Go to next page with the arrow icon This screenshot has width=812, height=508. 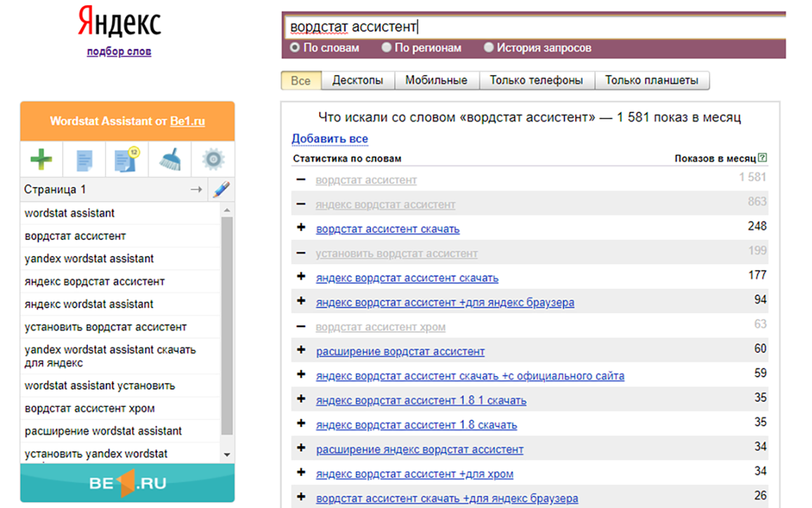point(197,189)
